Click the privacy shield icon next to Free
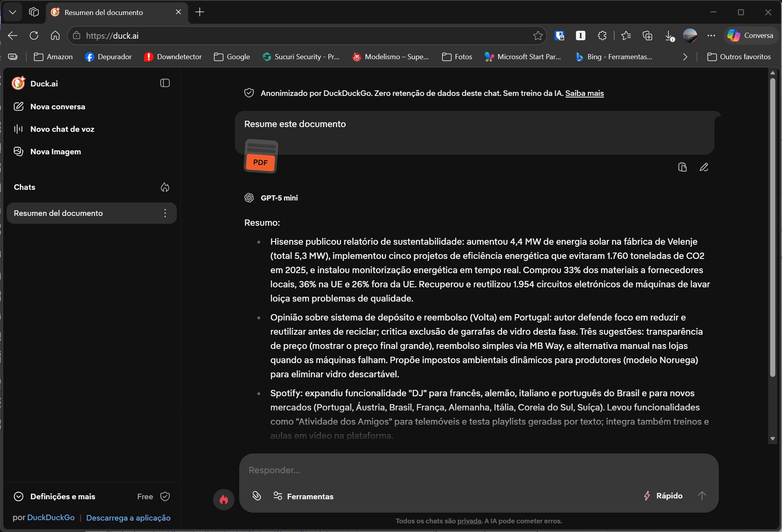782x532 pixels. coord(165,496)
